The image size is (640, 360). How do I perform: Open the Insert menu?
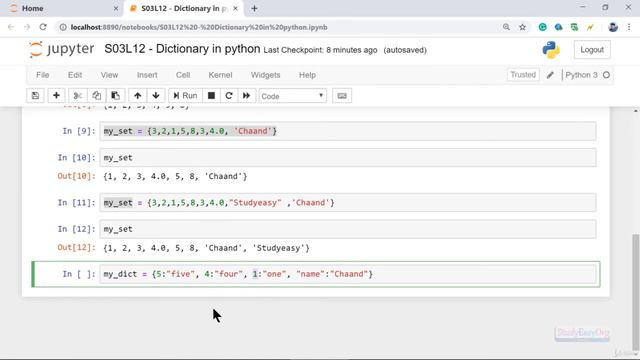147,75
